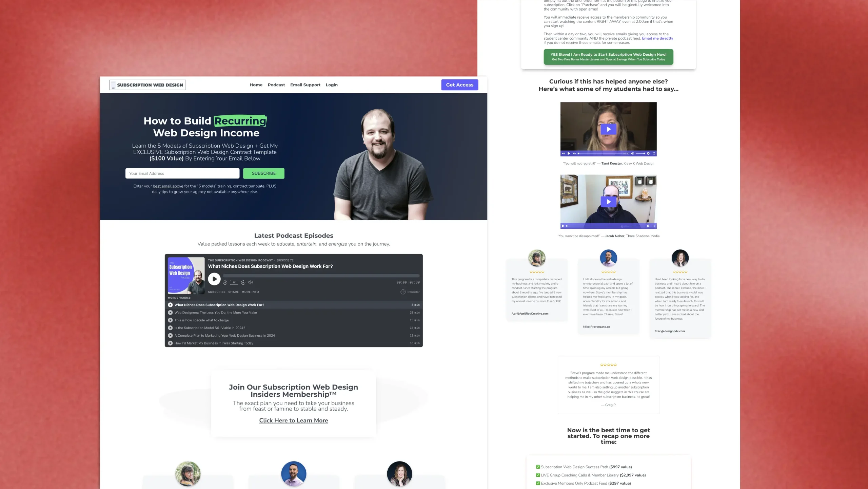Click the share icon on podcast player
The width and height of the screenshot is (868, 489).
pyautogui.click(x=233, y=291)
